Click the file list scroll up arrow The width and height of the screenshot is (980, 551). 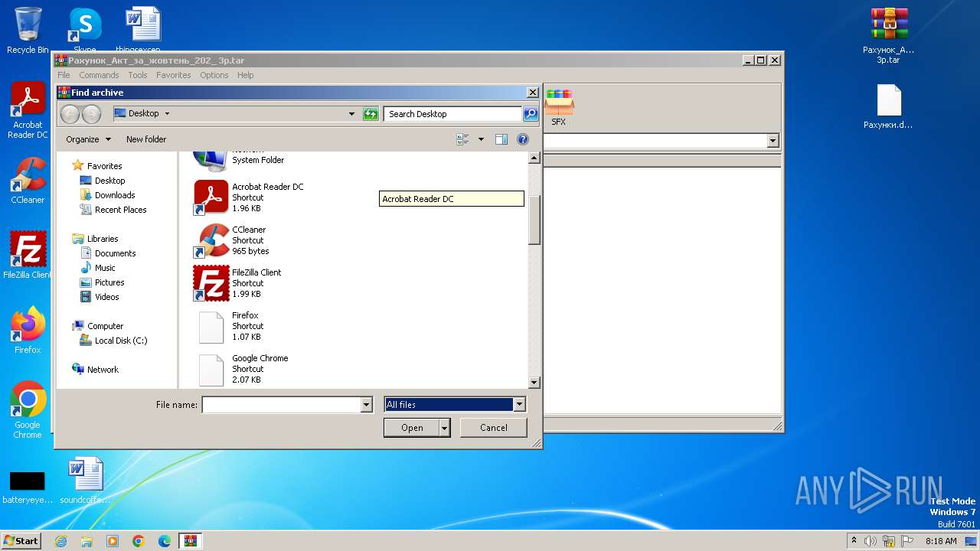pyautogui.click(x=534, y=158)
